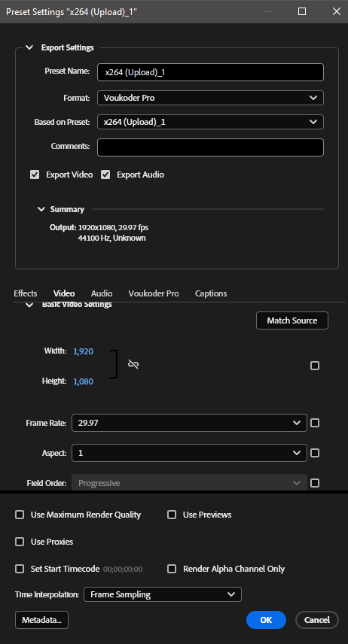Toggle match-source checkbox beside Aspect
The height and width of the screenshot is (644, 348).
tap(315, 453)
